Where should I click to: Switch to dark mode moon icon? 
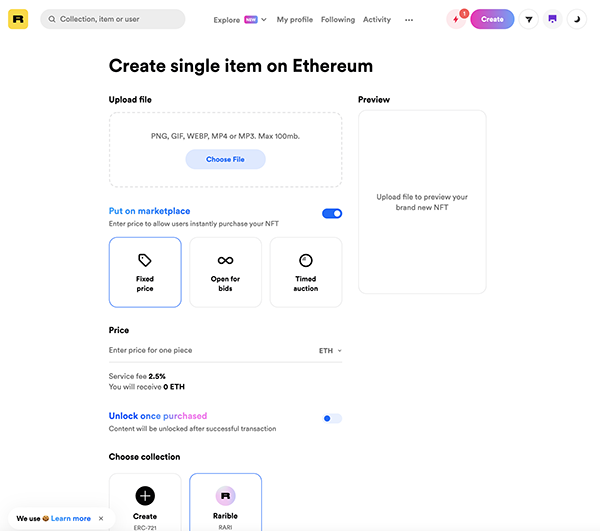[x=577, y=19]
